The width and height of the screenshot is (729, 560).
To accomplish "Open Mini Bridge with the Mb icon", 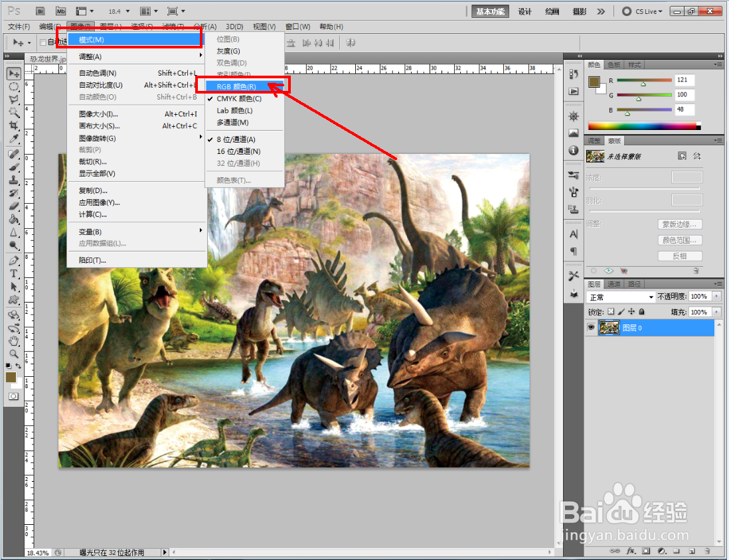I will click(61, 11).
